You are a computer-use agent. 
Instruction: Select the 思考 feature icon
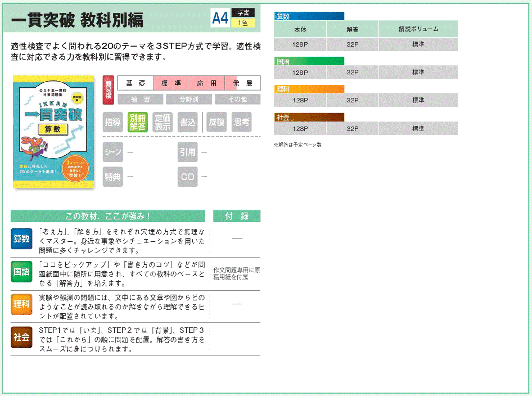click(x=242, y=122)
